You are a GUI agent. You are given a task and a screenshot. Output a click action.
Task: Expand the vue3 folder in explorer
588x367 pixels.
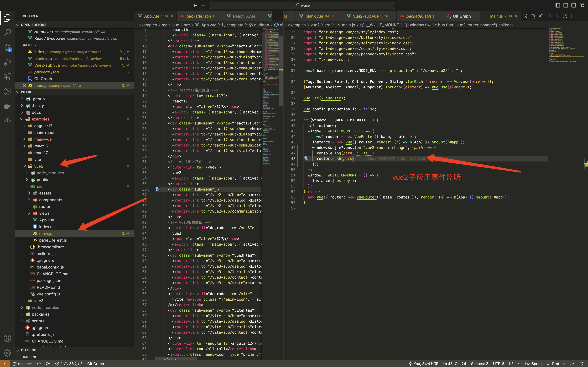tap(39, 300)
